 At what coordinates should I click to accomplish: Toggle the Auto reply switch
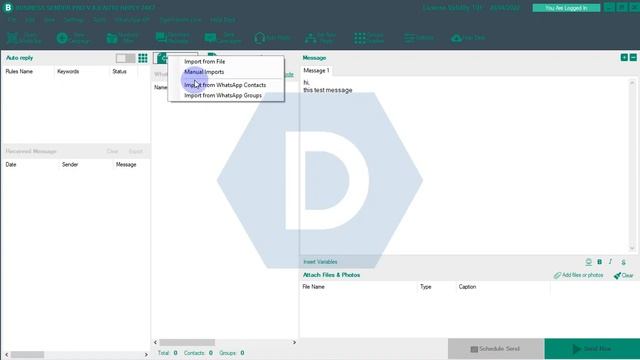[125, 58]
